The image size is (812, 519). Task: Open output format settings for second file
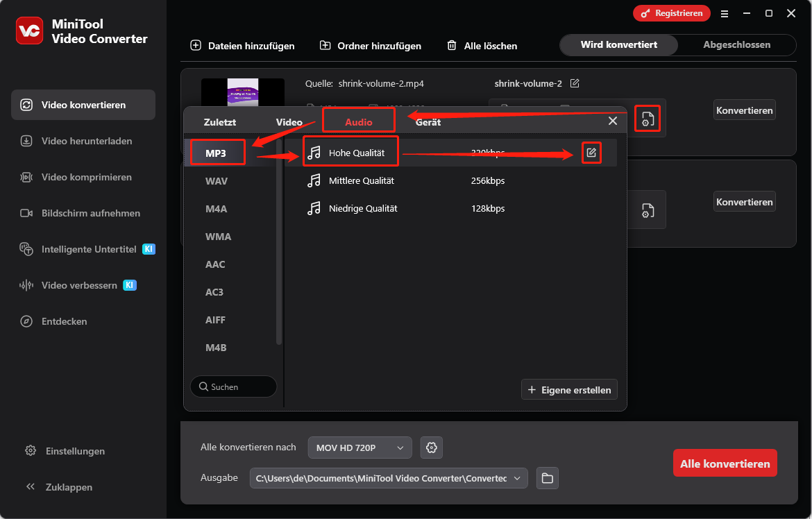pos(648,210)
